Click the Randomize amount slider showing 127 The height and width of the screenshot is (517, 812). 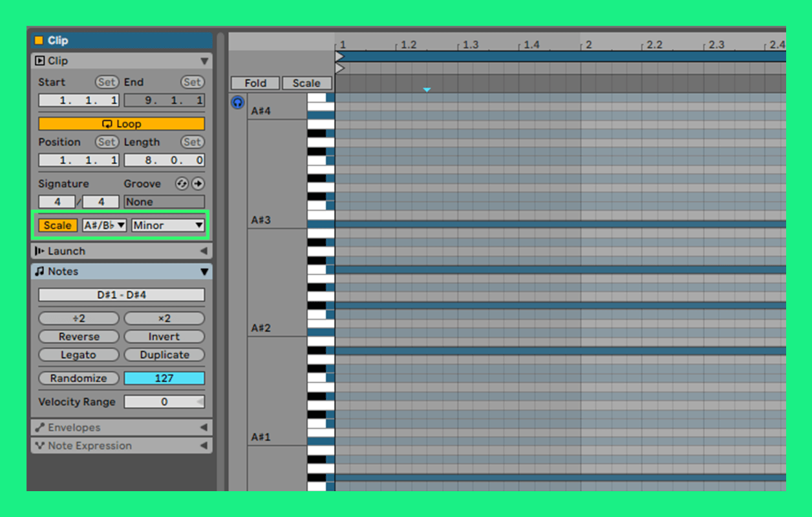click(x=164, y=378)
